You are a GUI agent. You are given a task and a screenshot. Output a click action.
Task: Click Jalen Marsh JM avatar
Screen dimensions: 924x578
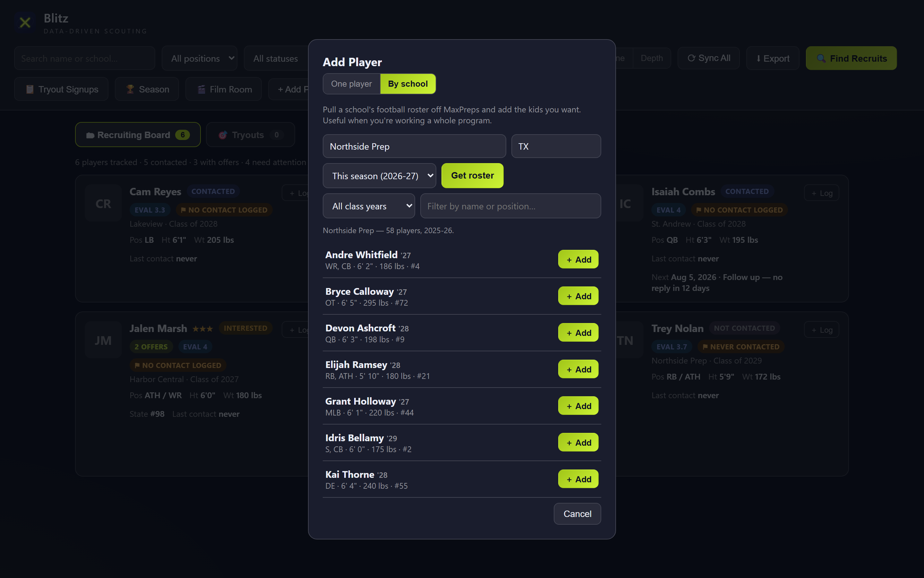tap(103, 340)
